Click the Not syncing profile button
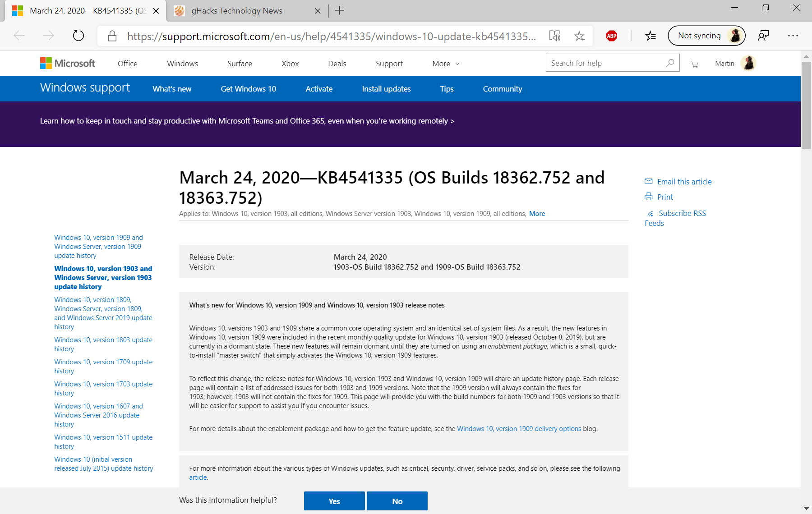The width and height of the screenshot is (812, 514). click(706, 36)
